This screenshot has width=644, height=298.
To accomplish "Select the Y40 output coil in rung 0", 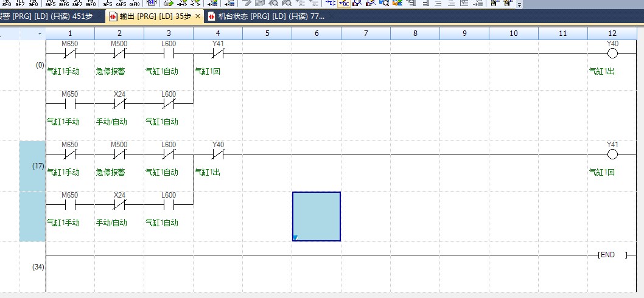I will pos(612,54).
